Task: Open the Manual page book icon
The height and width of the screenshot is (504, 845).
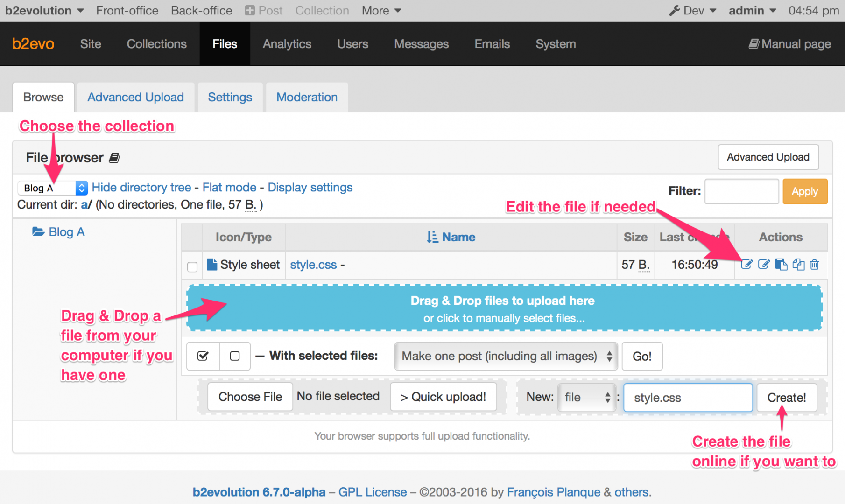Action: (x=755, y=44)
